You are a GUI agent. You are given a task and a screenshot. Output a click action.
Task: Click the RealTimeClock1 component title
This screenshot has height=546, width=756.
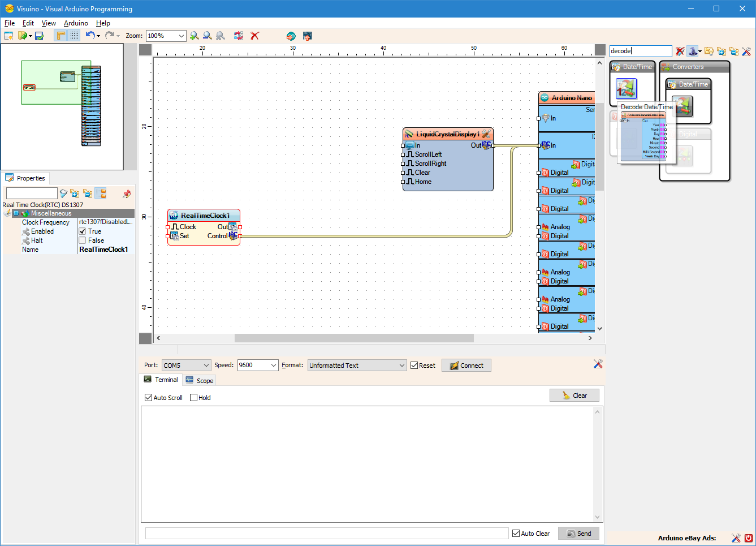click(205, 216)
